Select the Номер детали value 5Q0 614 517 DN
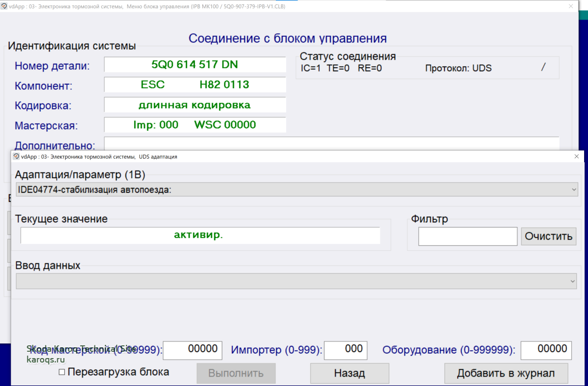The width and height of the screenshot is (588, 386). tap(195, 64)
